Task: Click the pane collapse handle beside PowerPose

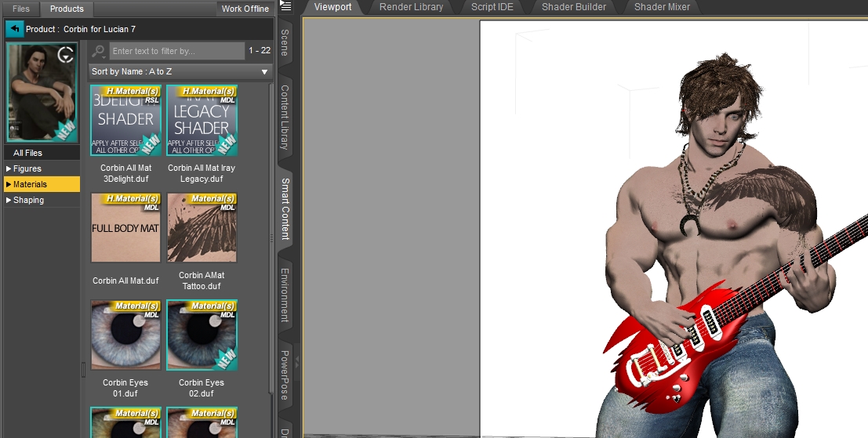Action: [x=296, y=362]
